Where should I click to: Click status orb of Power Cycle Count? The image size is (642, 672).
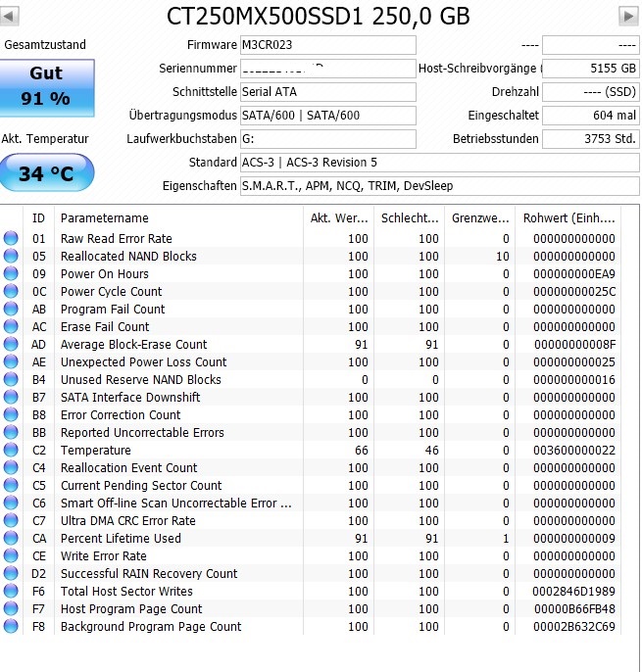[x=11, y=291]
